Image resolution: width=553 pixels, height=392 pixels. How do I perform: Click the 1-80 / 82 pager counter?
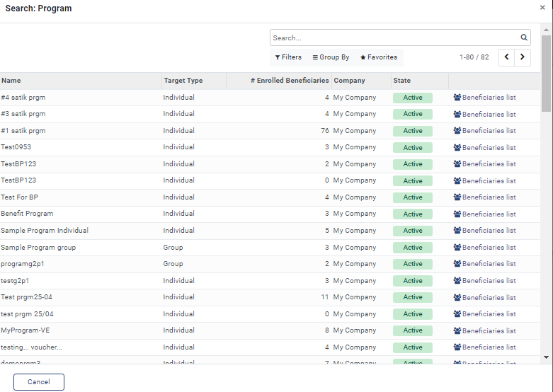(x=474, y=57)
